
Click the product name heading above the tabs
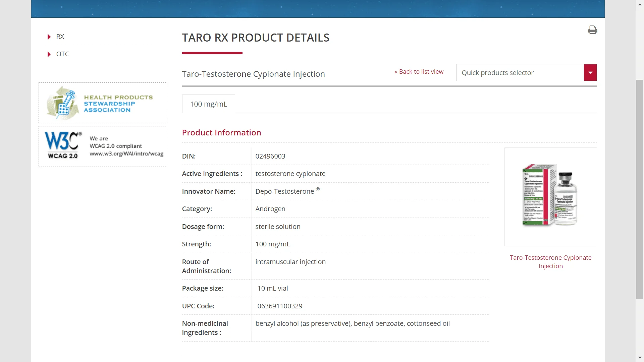(x=253, y=74)
